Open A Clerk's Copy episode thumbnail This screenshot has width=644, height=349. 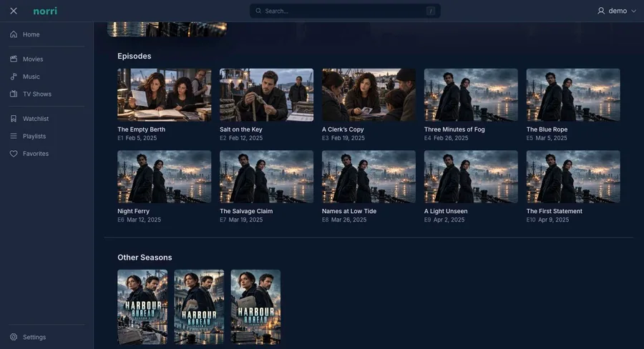coord(369,95)
